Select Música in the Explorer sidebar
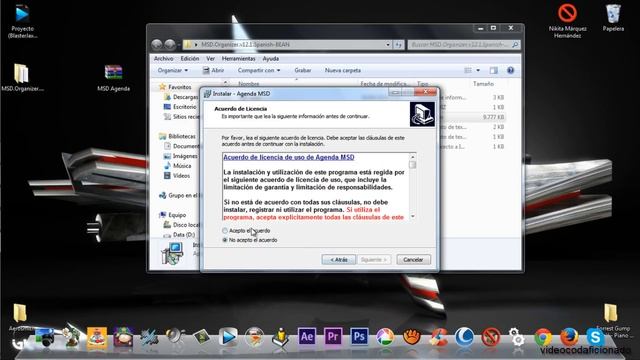This screenshot has width=640, height=360. (x=178, y=166)
